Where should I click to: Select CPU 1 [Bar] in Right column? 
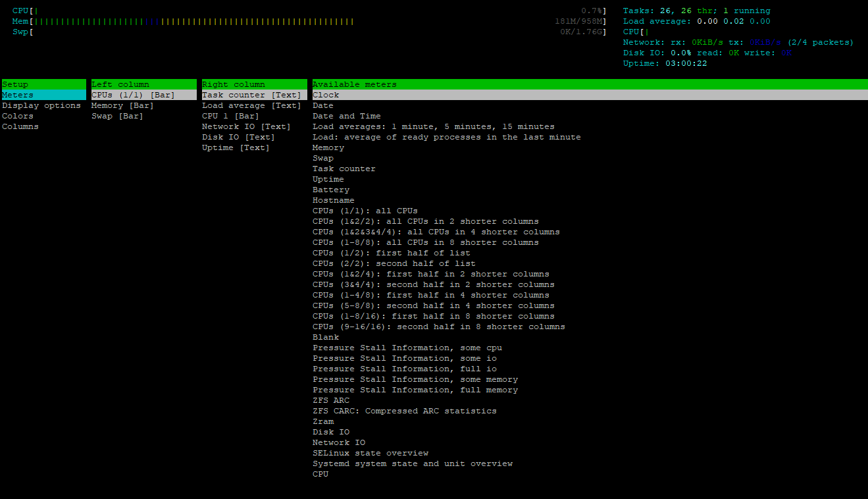[x=230, y=116]
